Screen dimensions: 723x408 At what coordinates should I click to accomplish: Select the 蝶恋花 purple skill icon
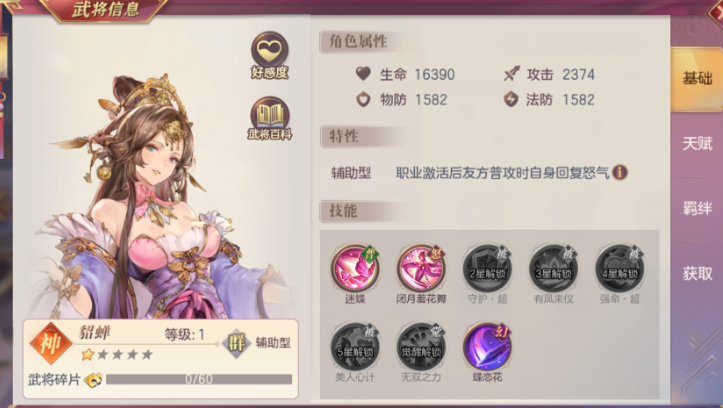coord(487,347)
